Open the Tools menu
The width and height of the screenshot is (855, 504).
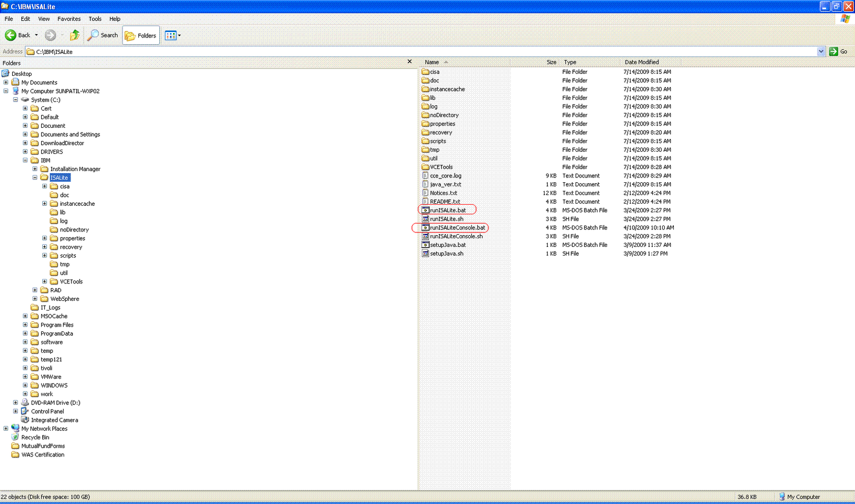click(95, 19)
